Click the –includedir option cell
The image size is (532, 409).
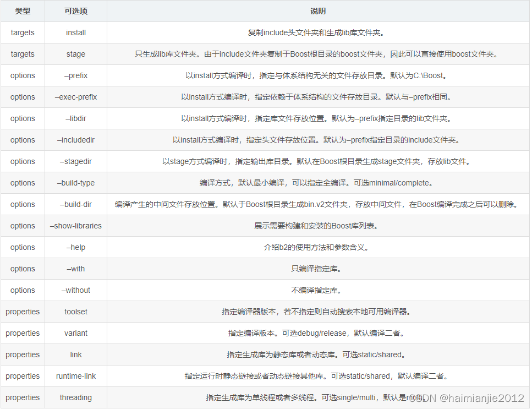point(75,140)
